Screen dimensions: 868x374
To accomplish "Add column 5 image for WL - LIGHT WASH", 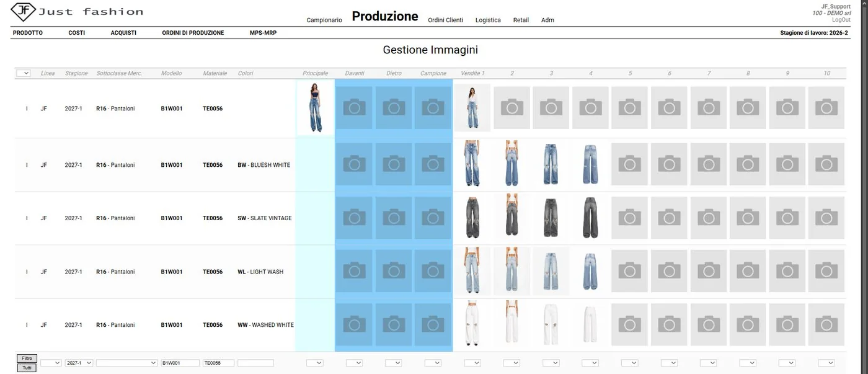I will point(630,271).
